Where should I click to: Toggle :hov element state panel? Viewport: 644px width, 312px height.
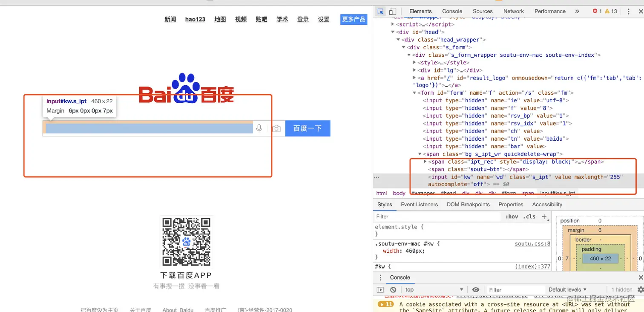(512, 217)
